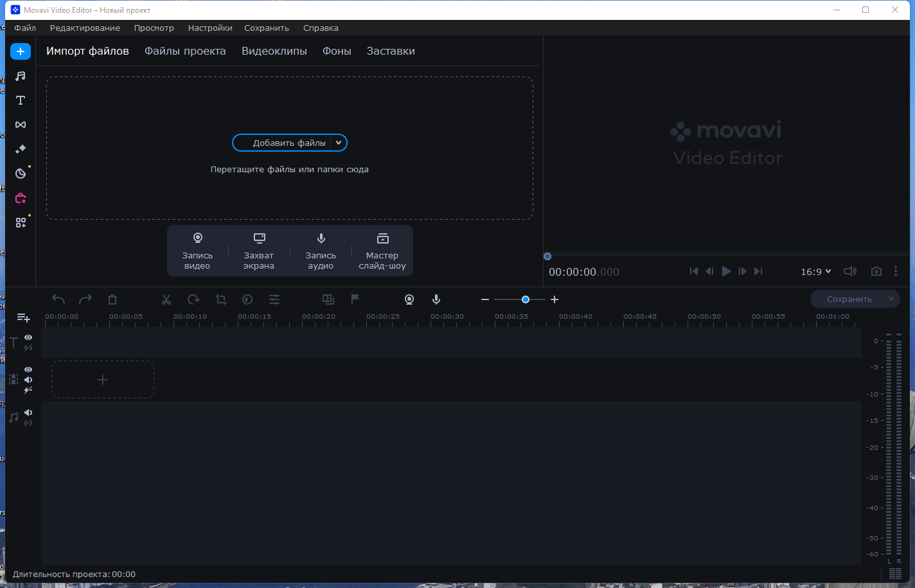Click the Сохранить export button
Image resolution: width=915 pixels, height=588 pixels.
pyautogui.click(x=848, y=299)
